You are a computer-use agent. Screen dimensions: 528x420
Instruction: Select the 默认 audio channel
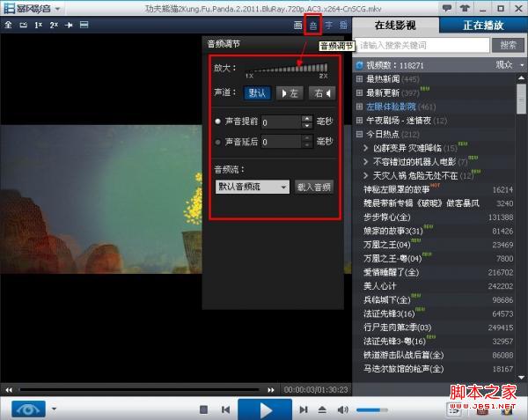(257, 93)
